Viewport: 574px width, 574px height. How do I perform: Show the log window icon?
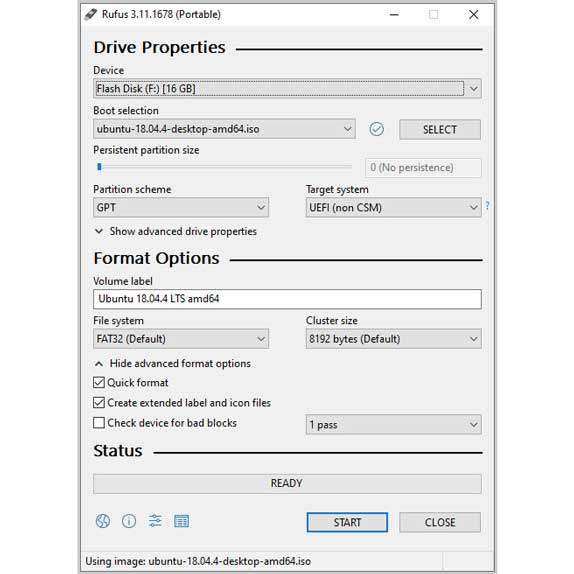point(182,521)
